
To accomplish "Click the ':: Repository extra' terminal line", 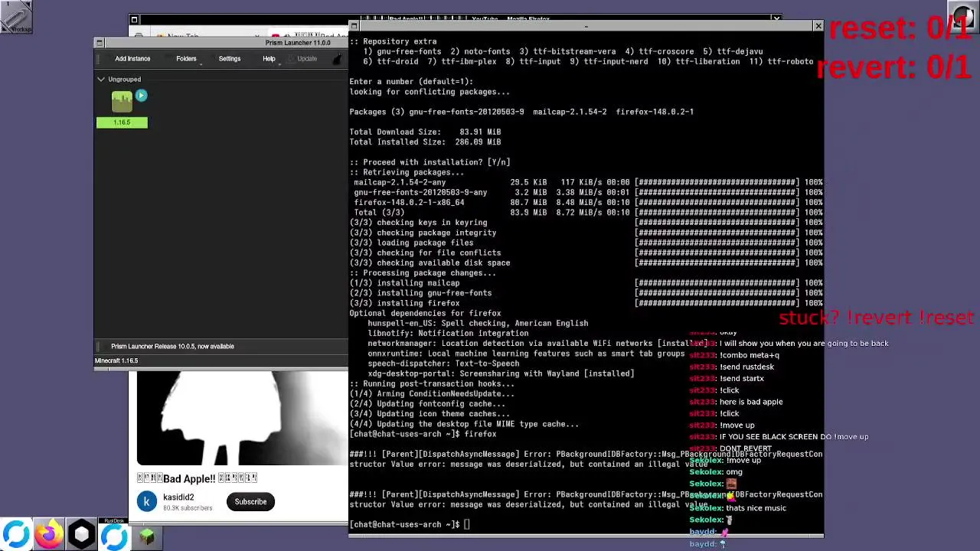I will coord(393,41).
